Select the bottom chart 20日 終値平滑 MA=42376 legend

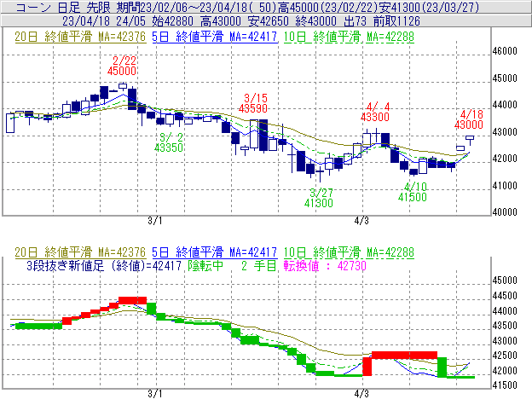click(x=80, y=252)
